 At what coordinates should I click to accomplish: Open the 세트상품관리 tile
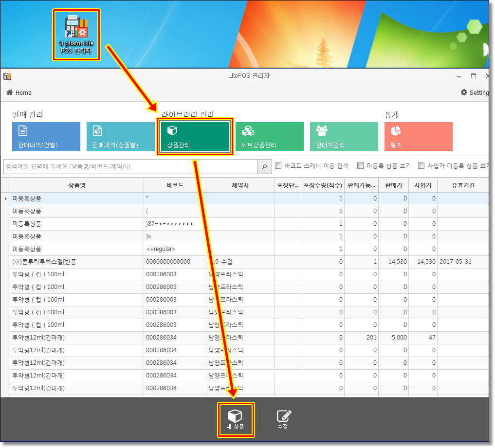pos(269,137)
